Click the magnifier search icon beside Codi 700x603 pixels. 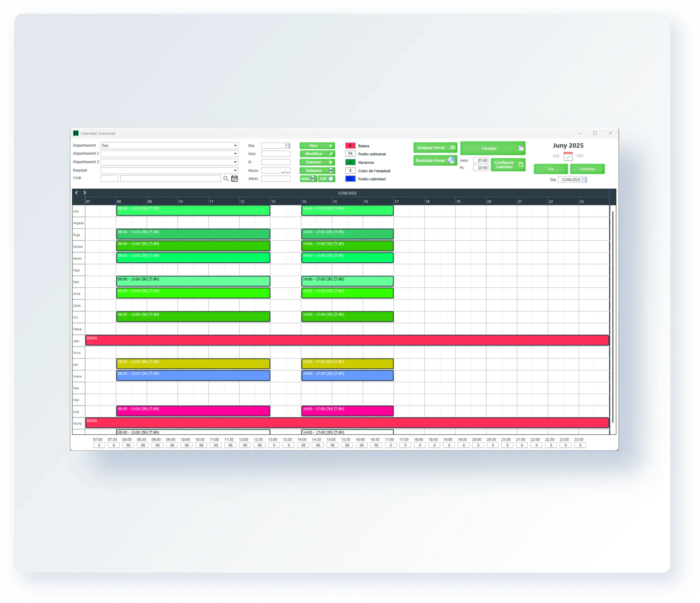point(226,179)
